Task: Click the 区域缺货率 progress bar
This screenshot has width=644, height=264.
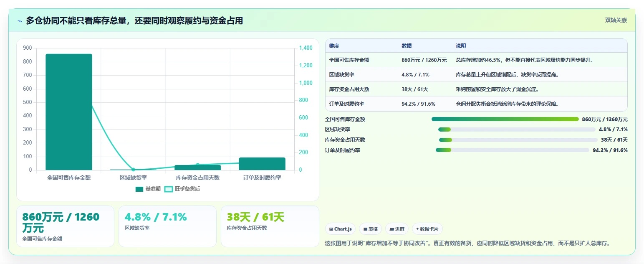Action: [517, 129]
